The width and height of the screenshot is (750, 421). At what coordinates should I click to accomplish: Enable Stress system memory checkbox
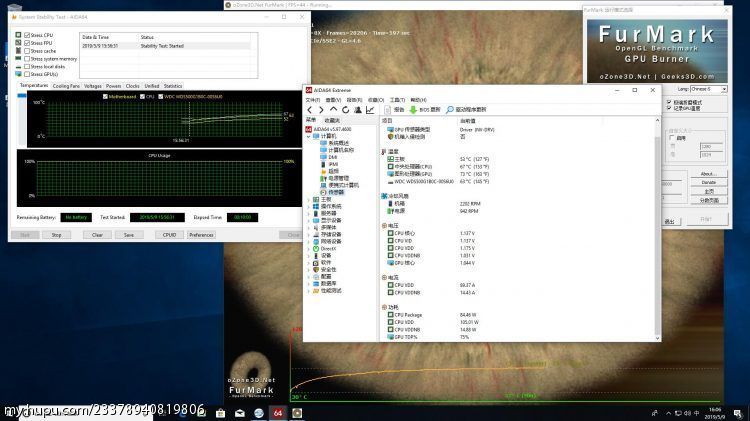coord(27,59)
